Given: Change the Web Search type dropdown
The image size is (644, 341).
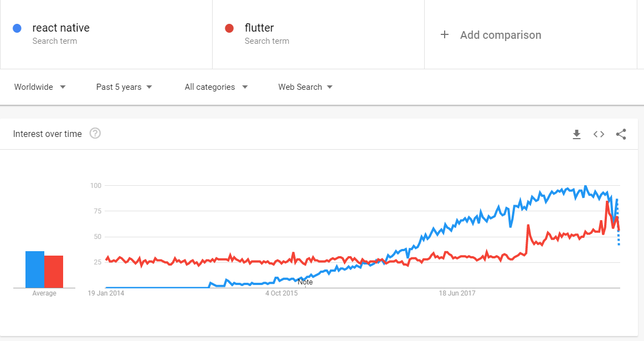Looking at the screenshot, I should click(305, 87).
